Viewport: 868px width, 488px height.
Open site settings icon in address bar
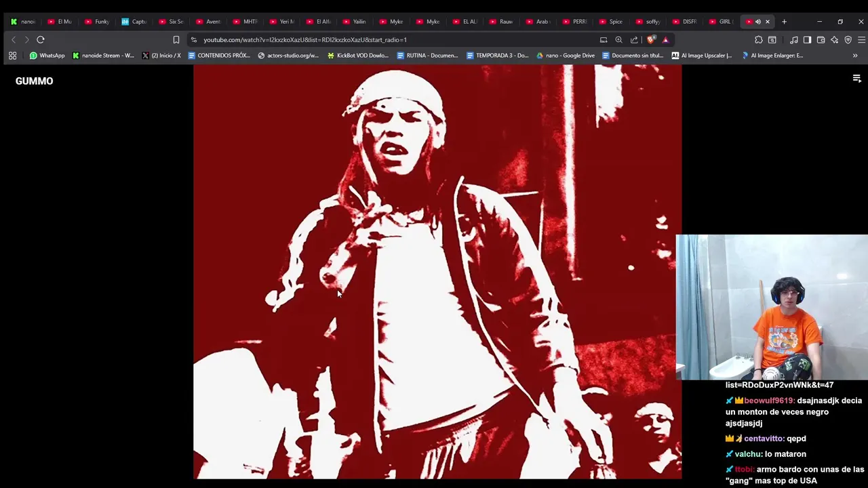coord(194,39)
